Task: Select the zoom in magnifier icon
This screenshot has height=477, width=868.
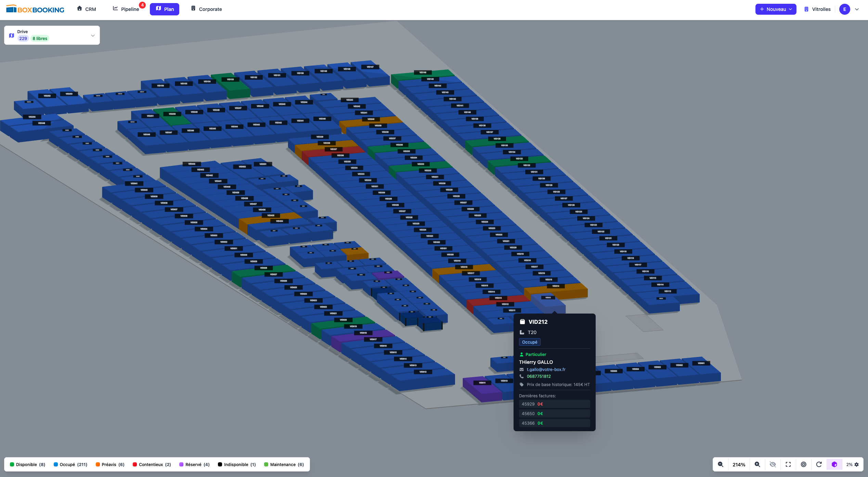Action: [x=757, y=464]
